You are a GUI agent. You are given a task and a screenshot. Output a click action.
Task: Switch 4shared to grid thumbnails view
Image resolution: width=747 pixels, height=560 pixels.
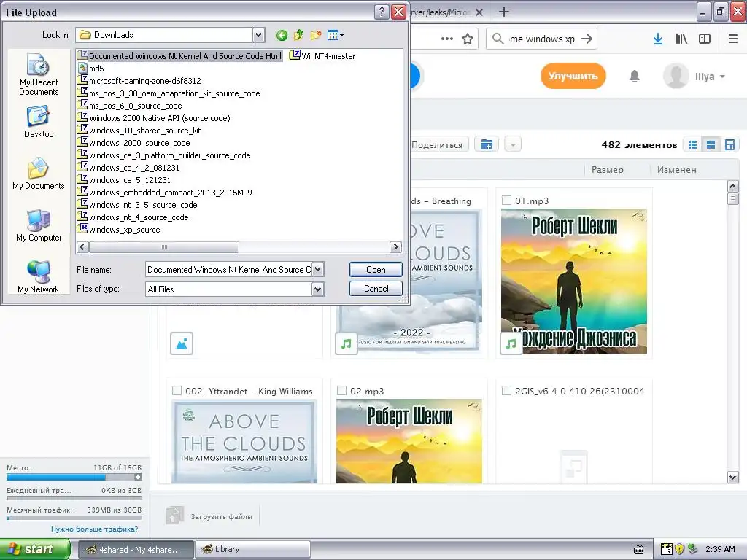pyautogui.click(x=711, y=145)
